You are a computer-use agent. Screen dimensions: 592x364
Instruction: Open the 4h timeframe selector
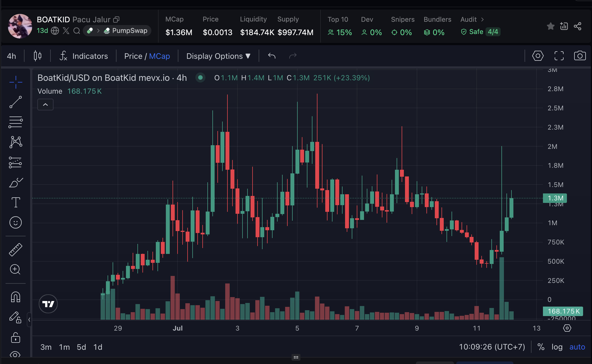(x=12, y=56)
